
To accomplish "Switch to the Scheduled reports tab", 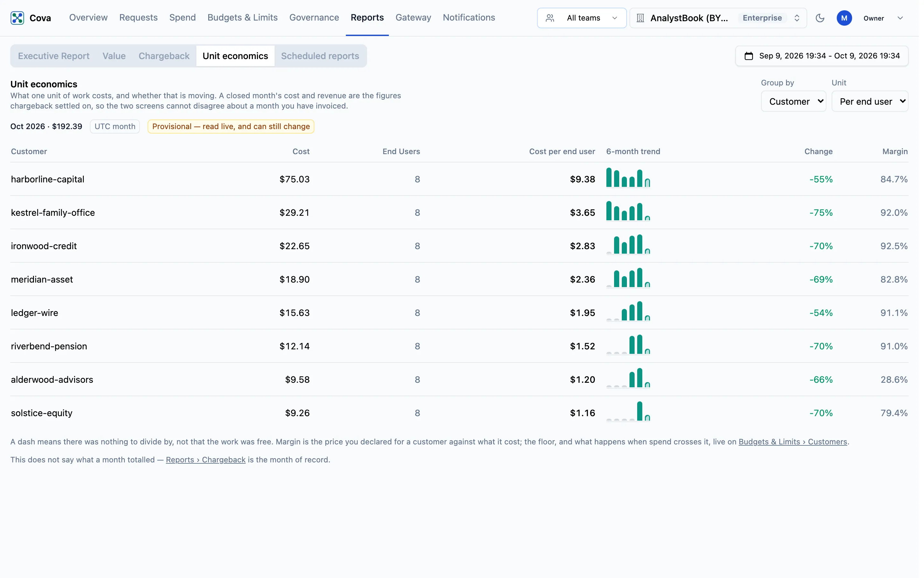I will tap(320, 56).
